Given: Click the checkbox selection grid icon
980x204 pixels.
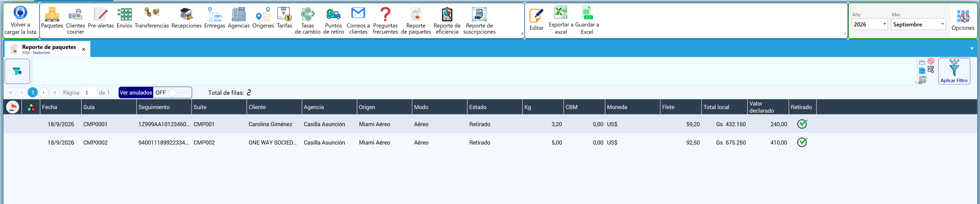Looking at the screenshot, I should 931,70.
